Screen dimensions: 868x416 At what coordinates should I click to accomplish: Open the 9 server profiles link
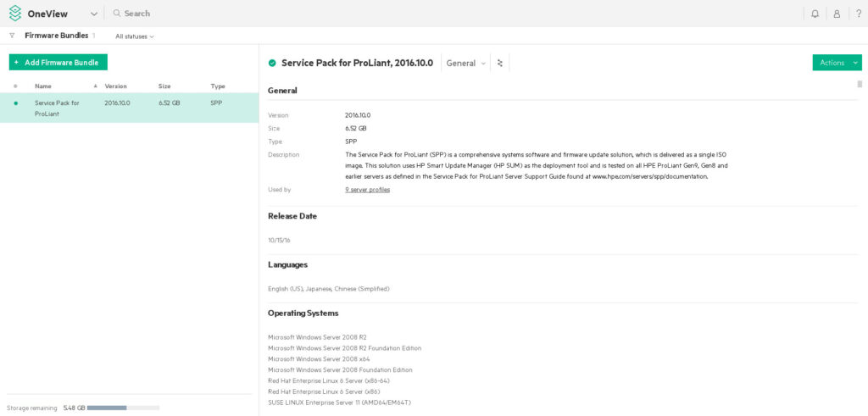point(367,190)
